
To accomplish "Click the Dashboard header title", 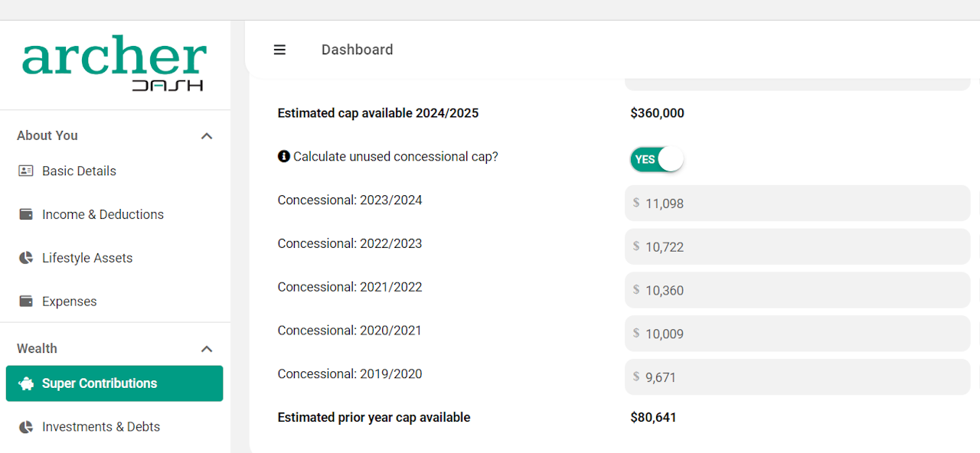I will 357,50.
